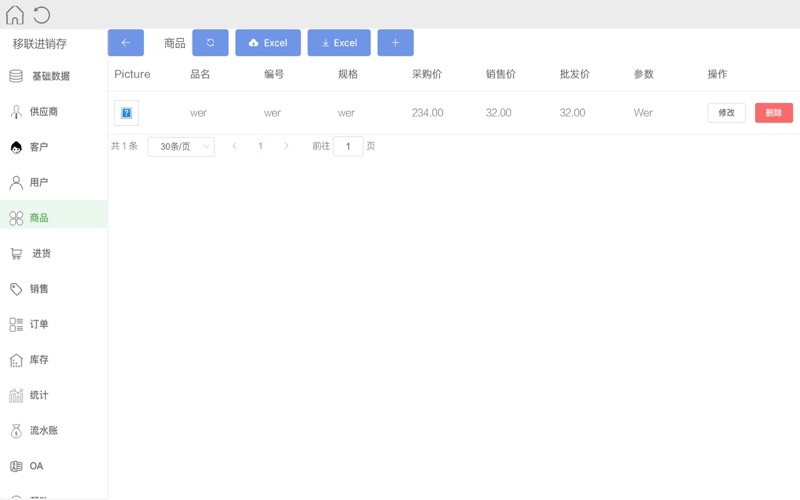Click the 进货 shopping cart icon
The image size is (800, 500).
point(16,254)
